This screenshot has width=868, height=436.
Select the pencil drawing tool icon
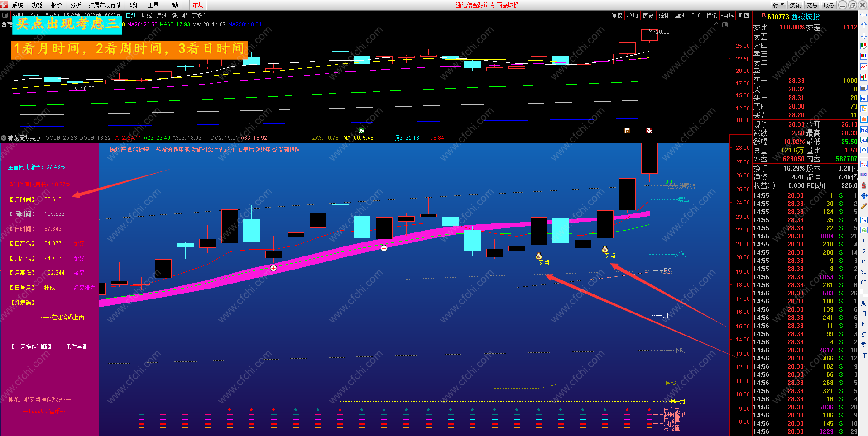pyautogui.click(x=863, y=206)
